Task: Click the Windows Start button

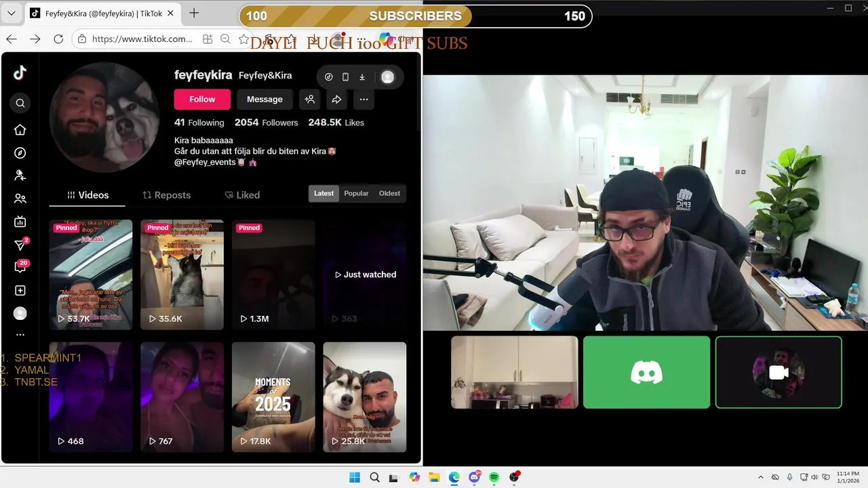Action: 355,477
